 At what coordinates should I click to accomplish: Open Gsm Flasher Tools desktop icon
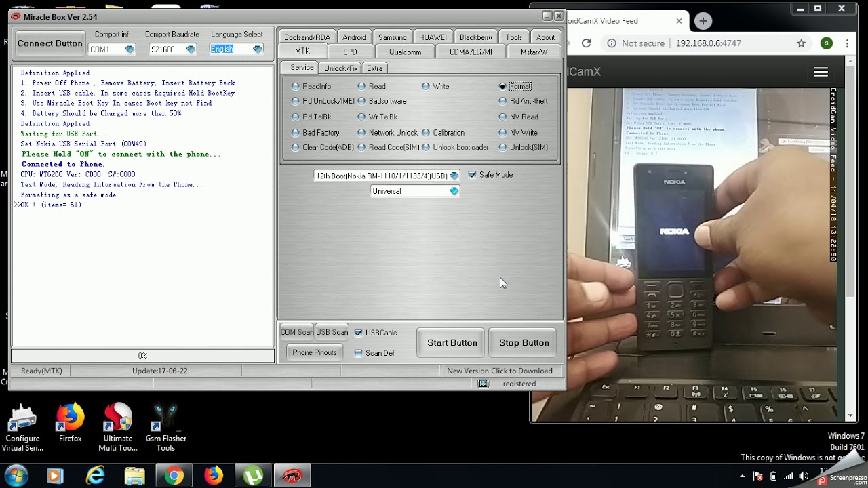[165, 428]
